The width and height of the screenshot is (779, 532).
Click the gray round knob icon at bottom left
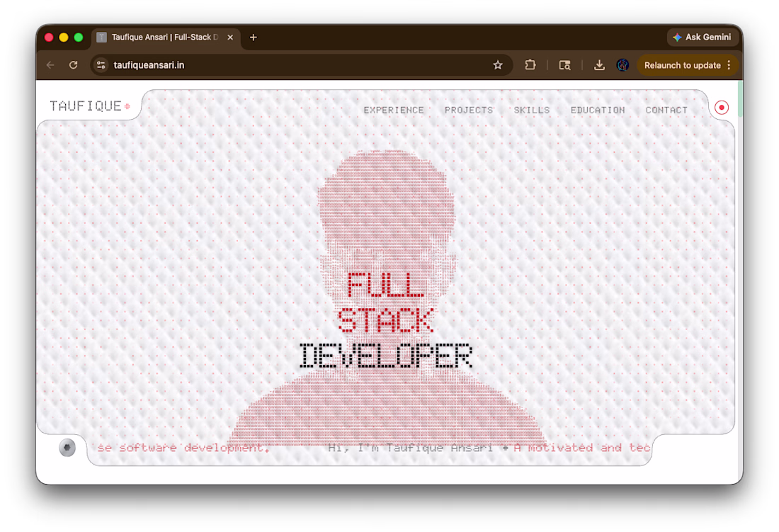pos(67,448)
